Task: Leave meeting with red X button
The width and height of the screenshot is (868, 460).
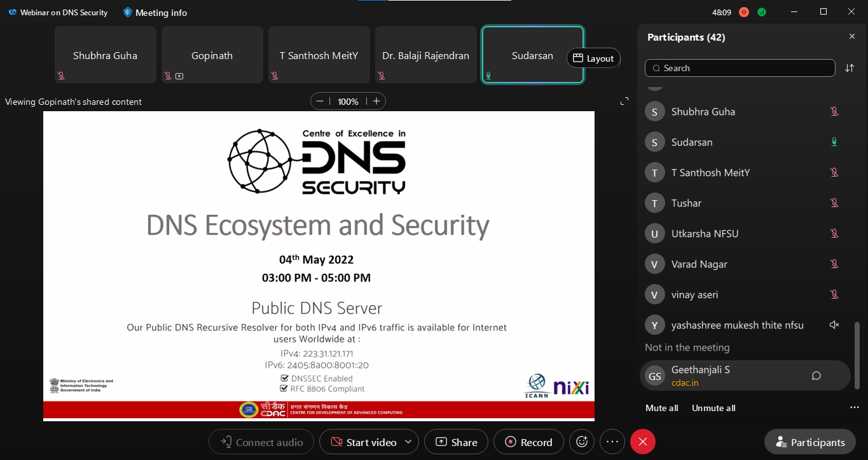Action: [x=643, y=442]
